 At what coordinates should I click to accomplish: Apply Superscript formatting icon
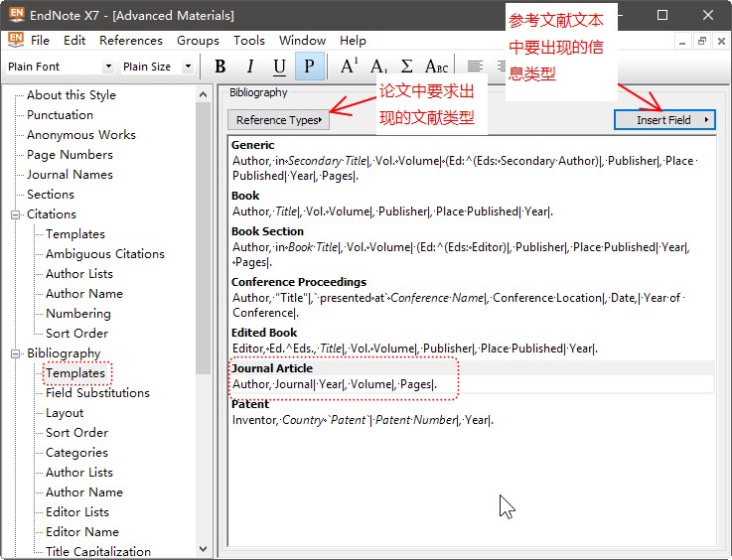[x=349, y=67]
